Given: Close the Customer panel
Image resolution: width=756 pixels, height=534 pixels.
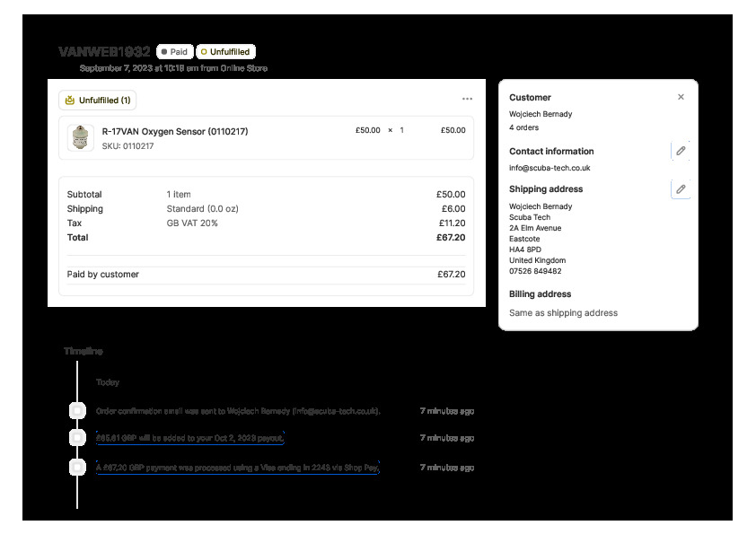Looking at the screenshot, I should click(x=681, y=97).
